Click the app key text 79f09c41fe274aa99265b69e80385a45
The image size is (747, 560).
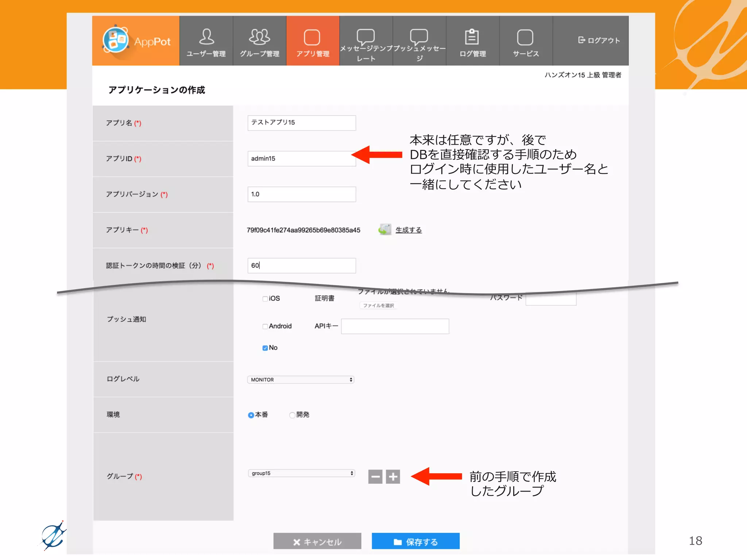click(303, 230)
